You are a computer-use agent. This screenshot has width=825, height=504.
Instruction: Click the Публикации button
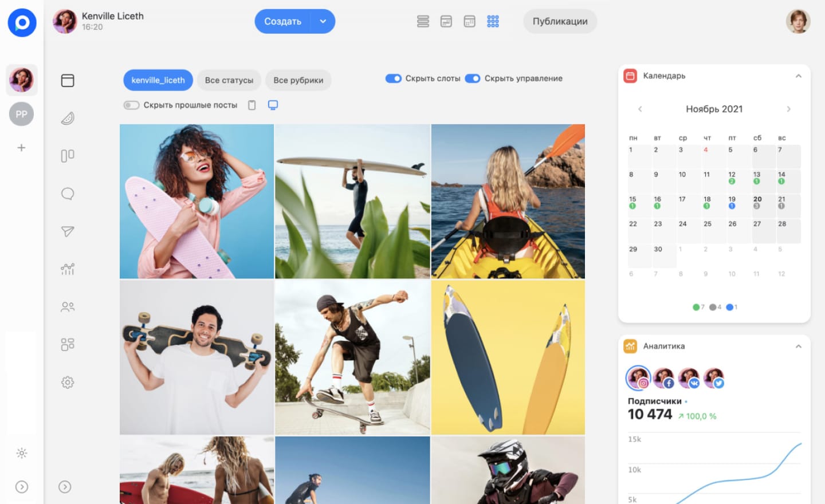(x=560, y=21)
